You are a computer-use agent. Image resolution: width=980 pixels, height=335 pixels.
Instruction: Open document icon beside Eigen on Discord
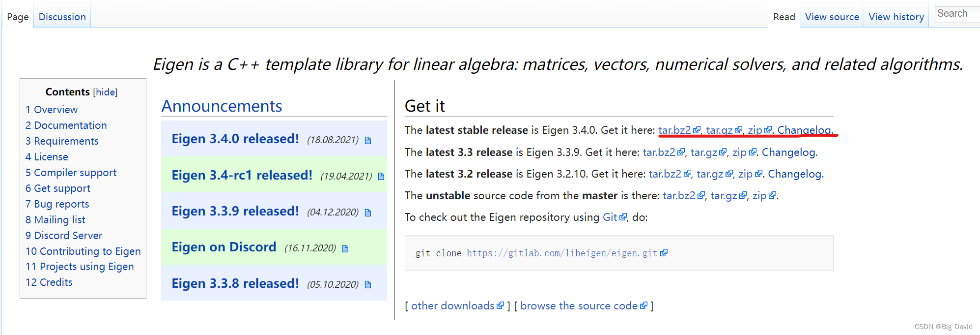(x=345, y=249)
